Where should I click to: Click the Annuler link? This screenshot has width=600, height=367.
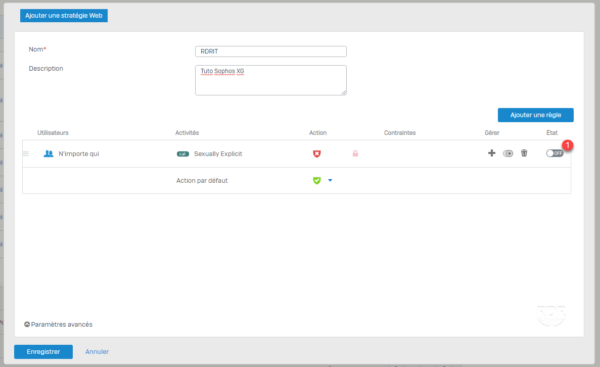(x=97, y=352)
